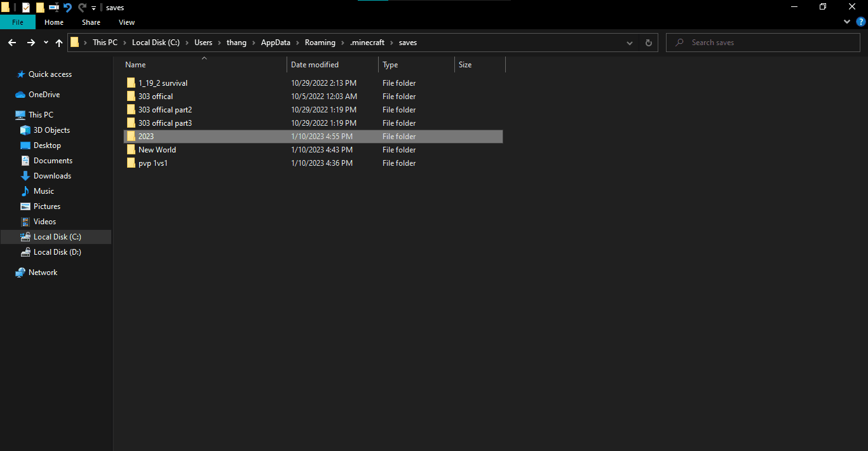The image size is (868, 451).
Task: Click folder location icon in address bar
Action: [75, 43]
